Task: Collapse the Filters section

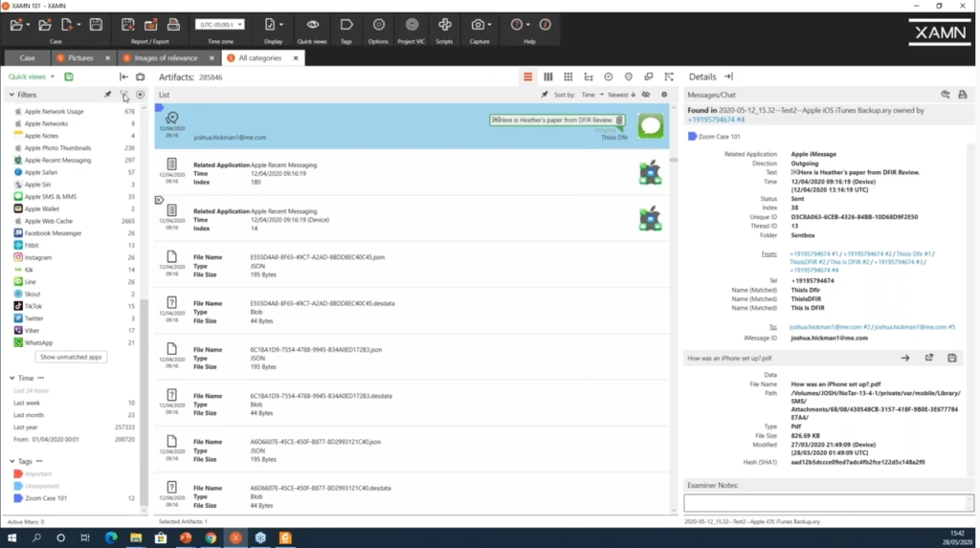Action: click(x=11, y=95)
